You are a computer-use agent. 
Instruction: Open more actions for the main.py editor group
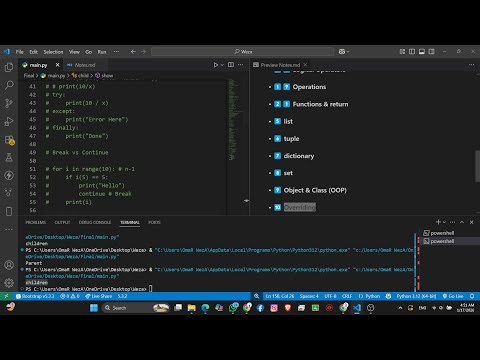241,65
